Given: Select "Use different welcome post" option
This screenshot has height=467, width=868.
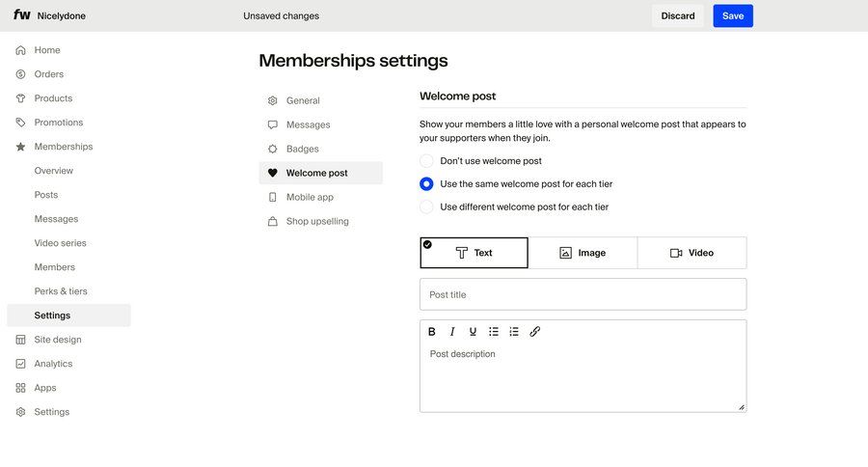Looking at the screenshot, I should 426,206.
